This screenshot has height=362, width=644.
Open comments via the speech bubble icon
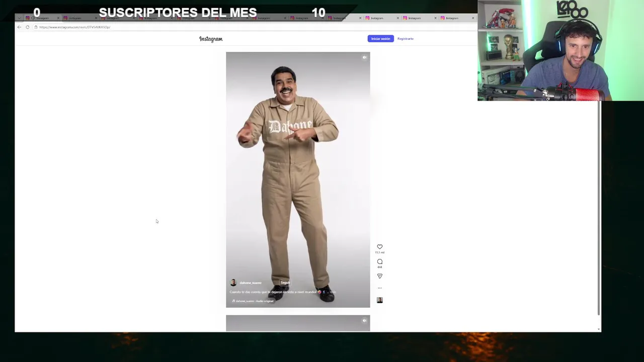tap(380, 261)
